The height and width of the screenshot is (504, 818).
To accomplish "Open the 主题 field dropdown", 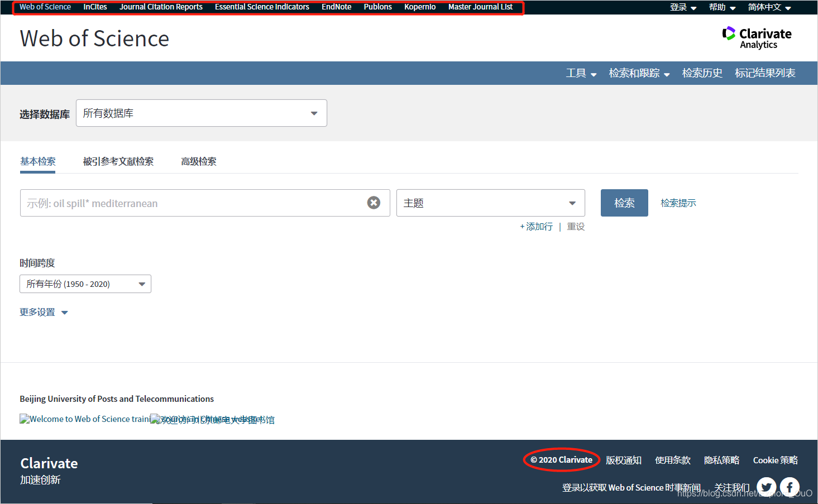I will [491, 203].
